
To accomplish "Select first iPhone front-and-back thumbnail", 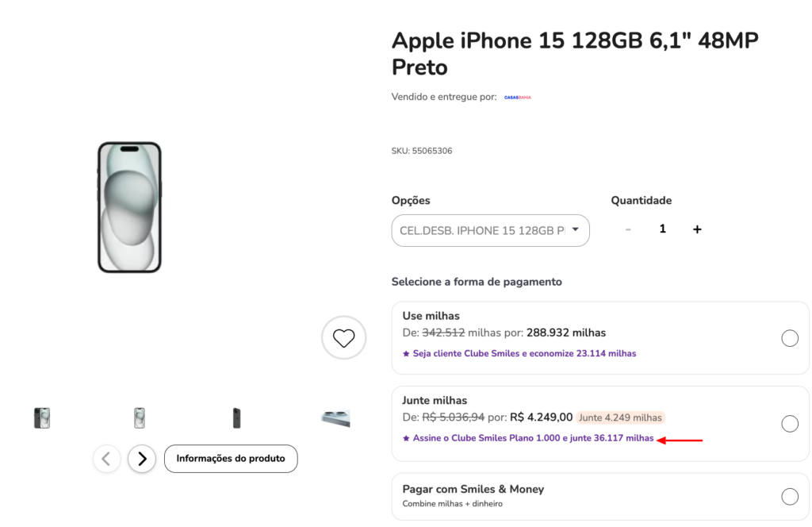I will (x=42, y=417).
